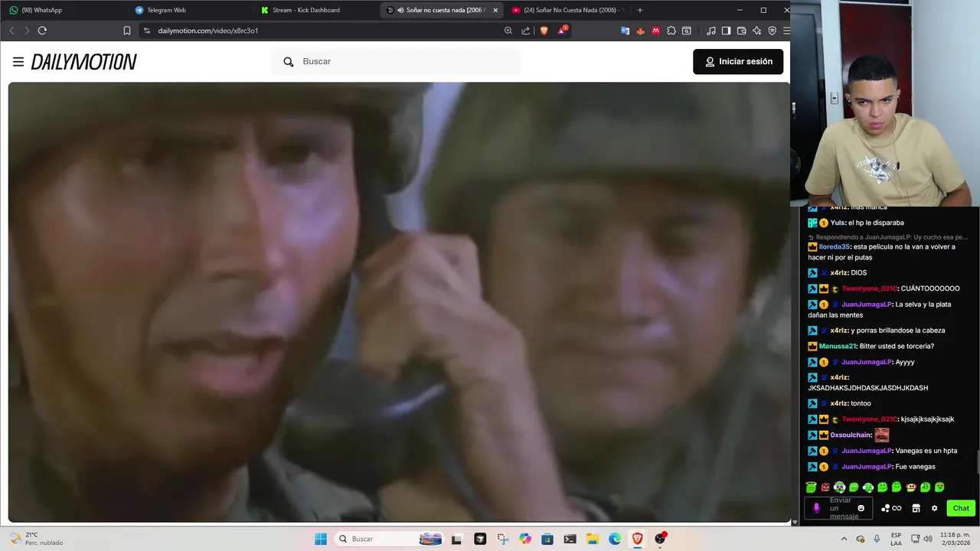
Task: Click chat message 'Vanegas es un hpta'
Action: (926, 451)
